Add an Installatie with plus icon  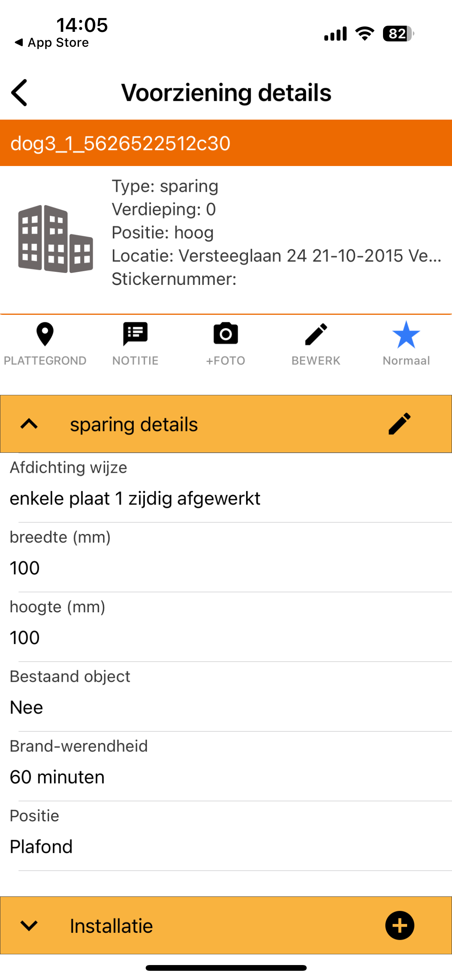[399, 925]
